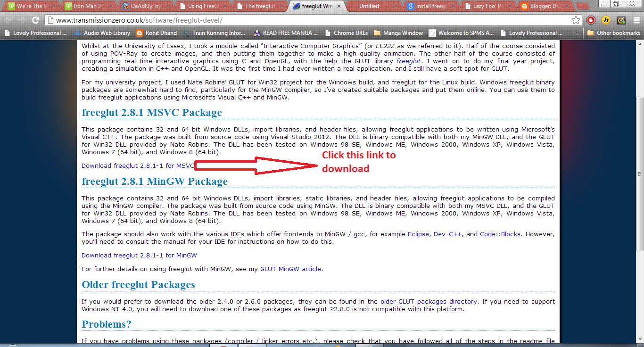Open the Chrome menu hamburger icon

tap(636, 20)
